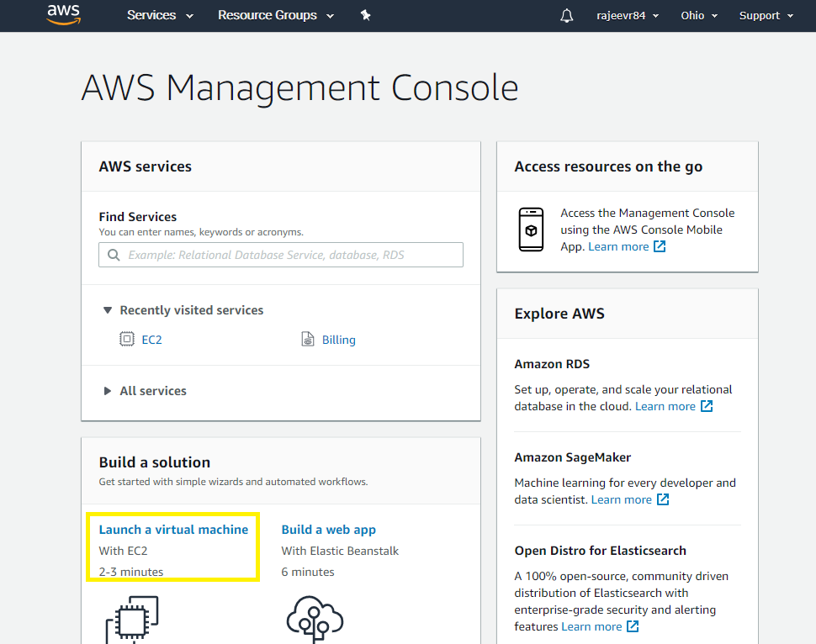Collapse the Recently visited services section

(108, 309)
